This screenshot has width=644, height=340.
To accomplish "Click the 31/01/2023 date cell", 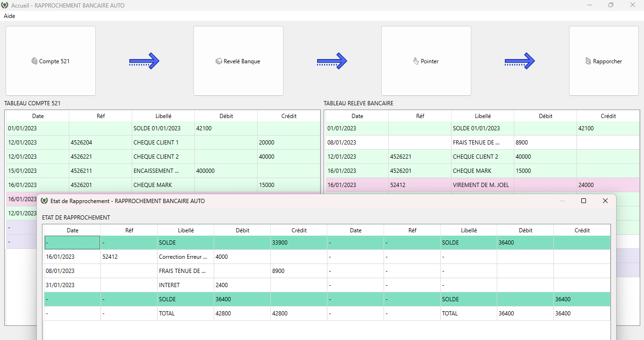I will 73,285.
